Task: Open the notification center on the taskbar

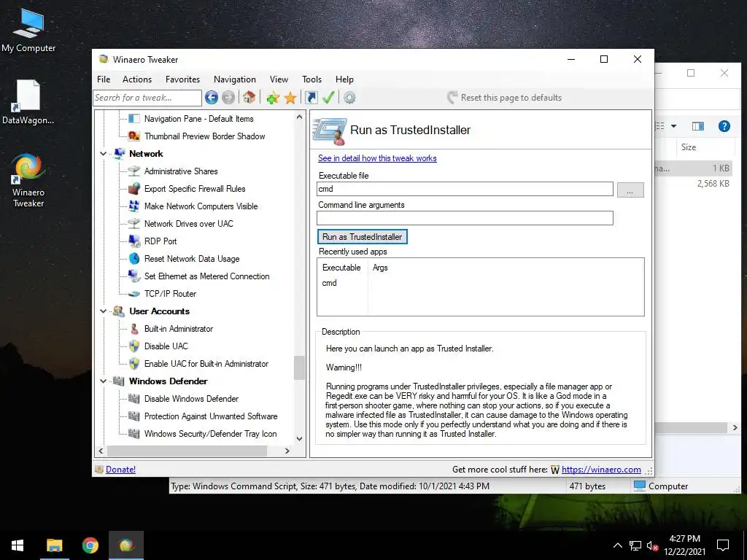Action: click(723, 545)
